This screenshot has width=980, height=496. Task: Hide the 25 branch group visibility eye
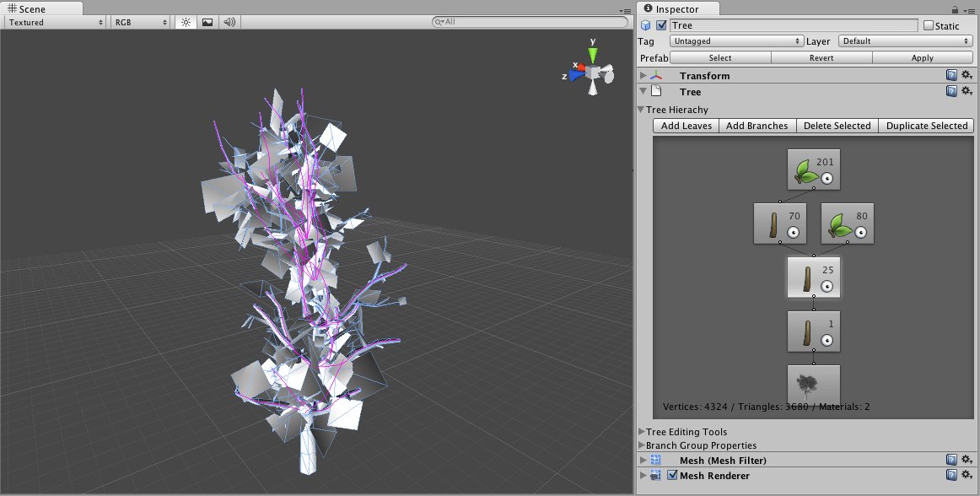(827, 286)
